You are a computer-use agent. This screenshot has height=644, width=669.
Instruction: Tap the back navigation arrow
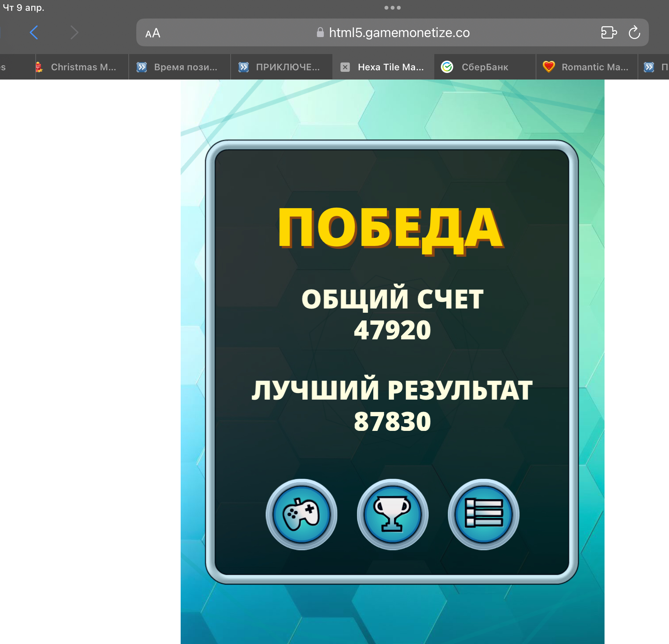click(34, 32)
